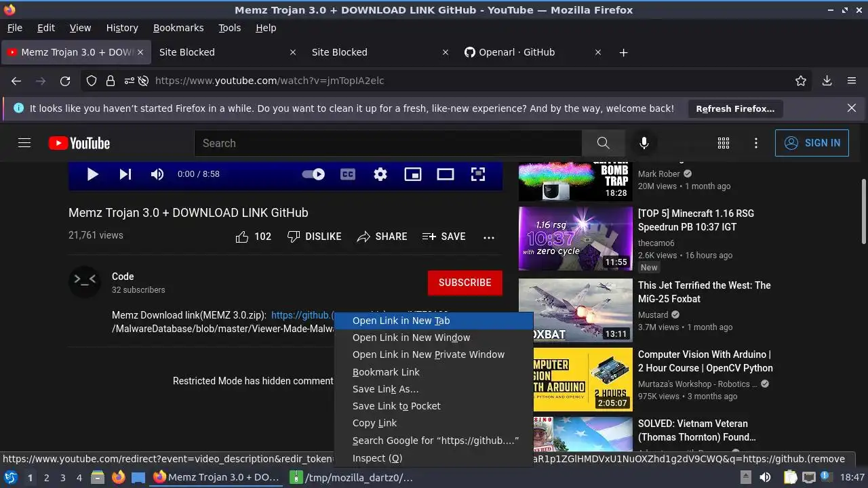Image resolution: width=868 pixels, height=488 pixels.
Task: Choose Open Link in New Tab
Action: (x=434, y=321)
